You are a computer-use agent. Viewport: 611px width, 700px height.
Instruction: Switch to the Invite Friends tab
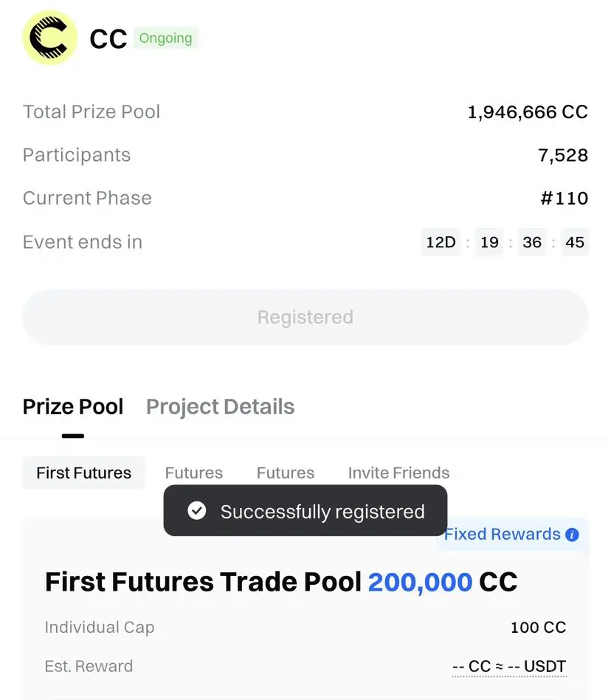pyautogui.click(x=398, y=473)
